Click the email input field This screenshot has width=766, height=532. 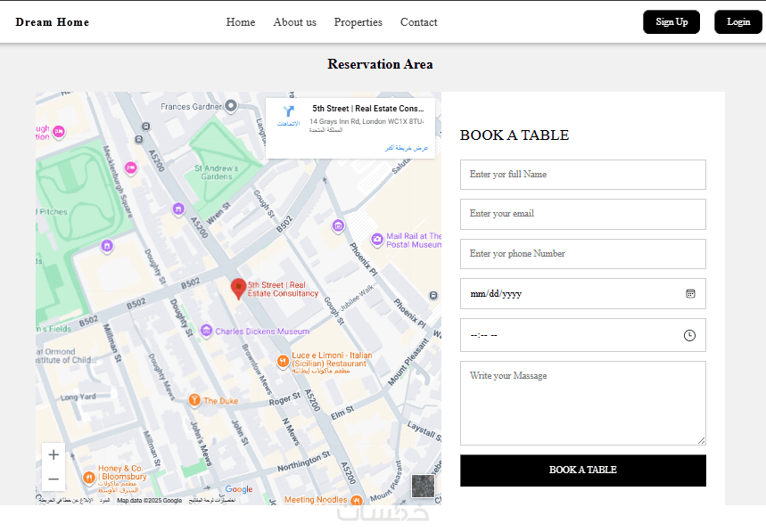point(582,214)
